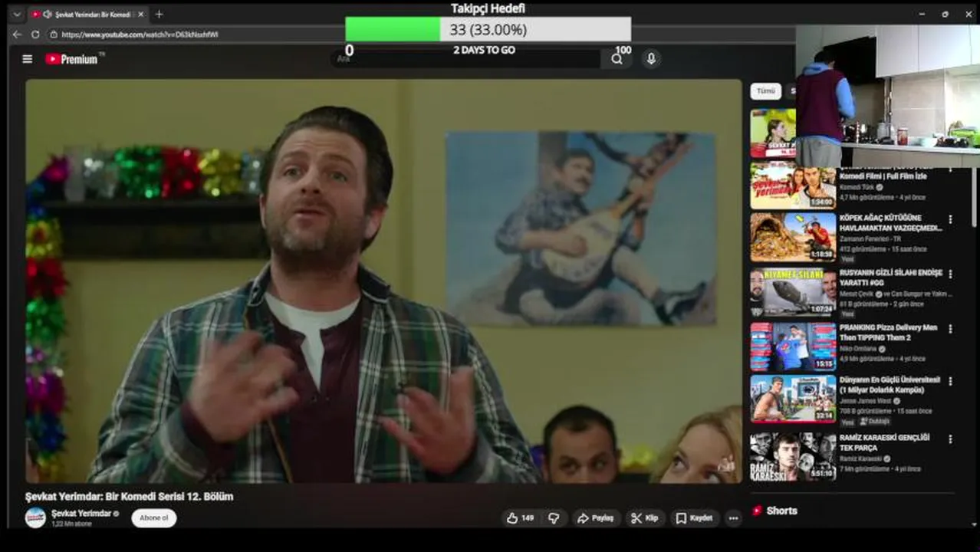Open Jesse James West channel name

(865, 401)
